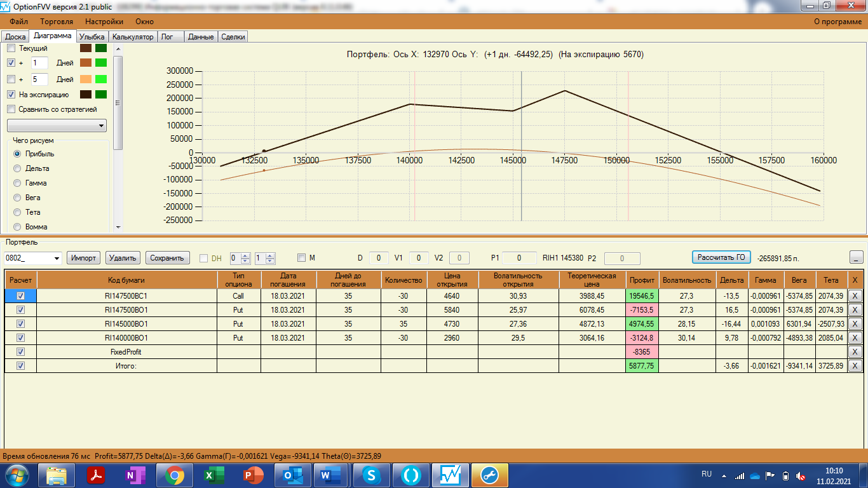Remove the RI147500BO1 row with X

click(855, 310)
